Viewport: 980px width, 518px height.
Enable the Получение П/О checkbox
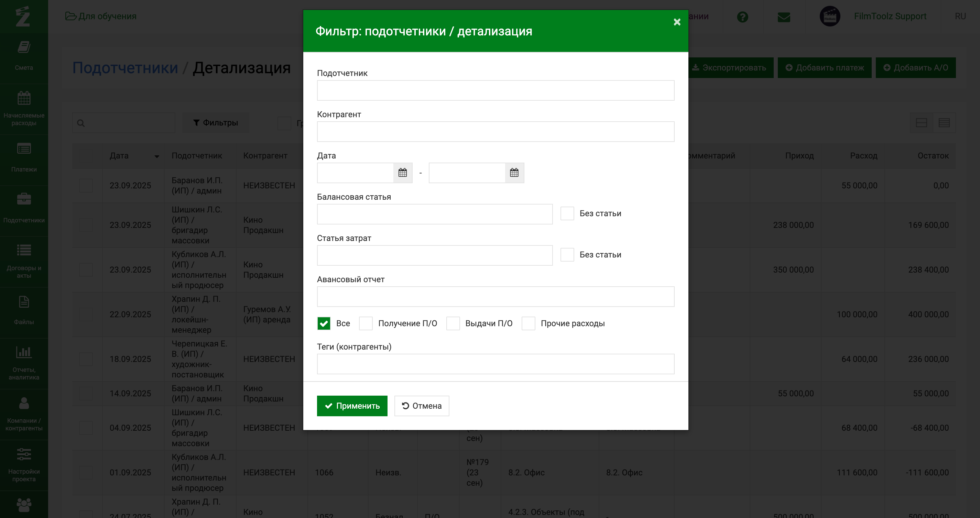(366, 323)
